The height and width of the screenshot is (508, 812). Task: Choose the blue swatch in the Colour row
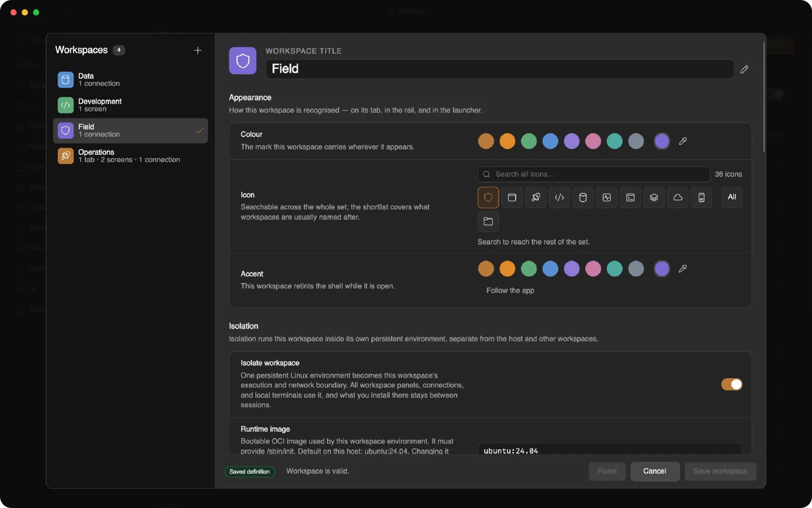coord(550,141)
